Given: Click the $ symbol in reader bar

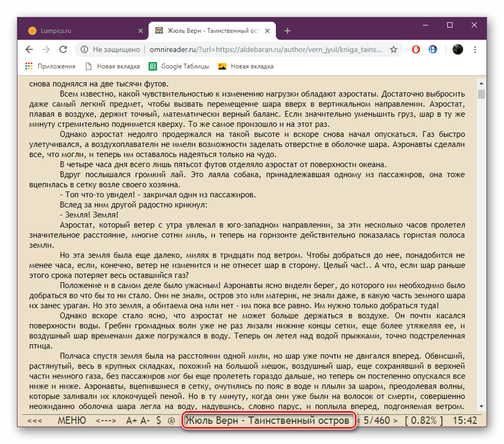Looking at the screenshot, I should (x=159, y=421).
